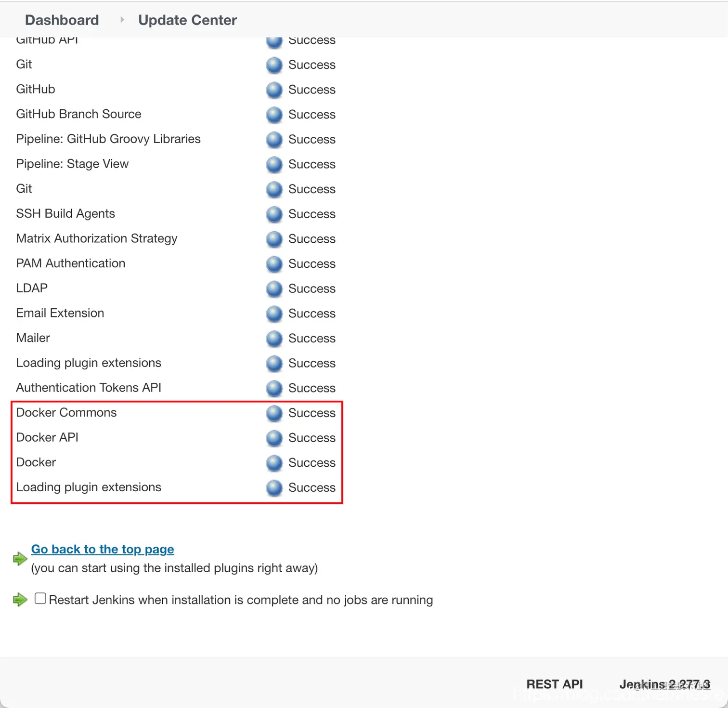Click the Matrix Authorization Strategy text
The height and width of the screenshot is (708, 728).
(97, 238)
